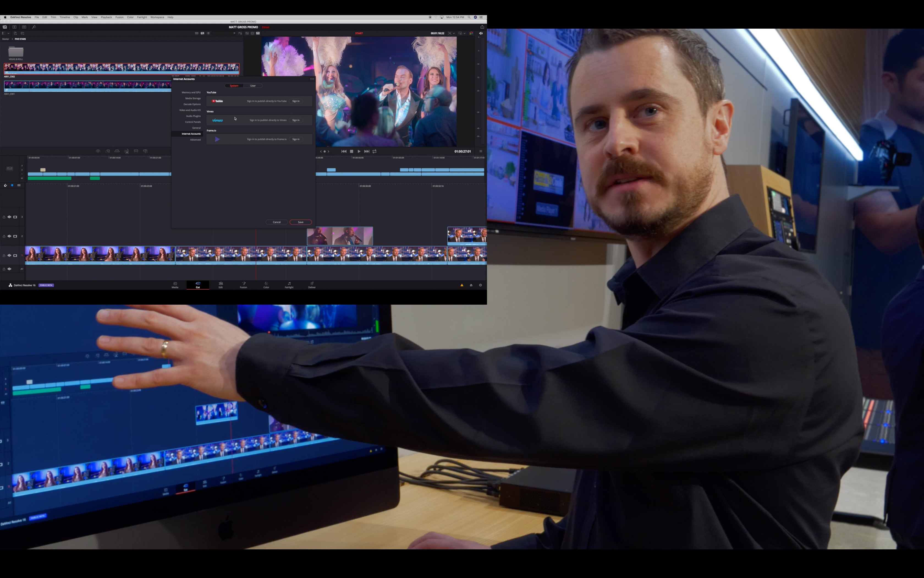The height and width of the screenshot is (578, 924).
Task: Open Project Settings gear icon
Action: (x=480, y=285)
